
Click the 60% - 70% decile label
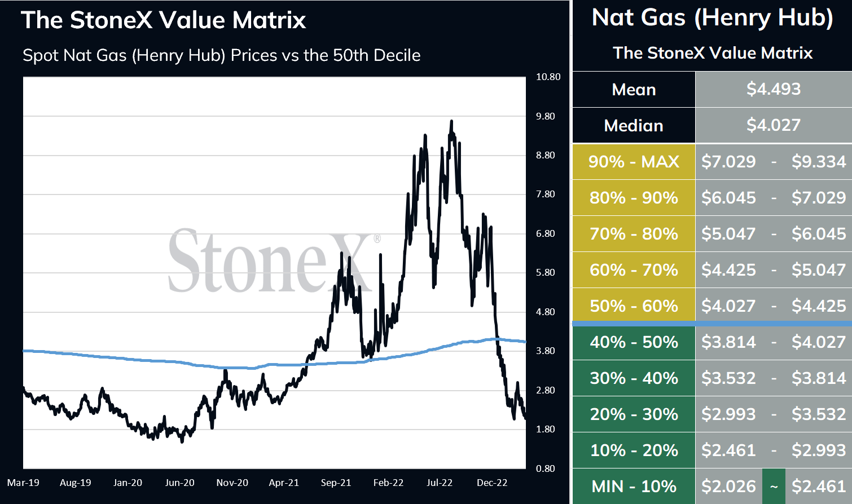pyautogui.click(x=634, y=270)
